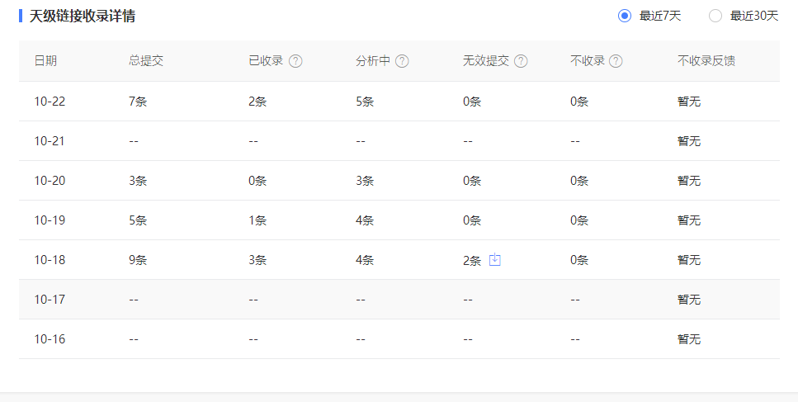Image resolution: width=798 pixels, height=402 pixels.
Task: Click 9条 total submissions for 10-18
Action: (138, 260)
